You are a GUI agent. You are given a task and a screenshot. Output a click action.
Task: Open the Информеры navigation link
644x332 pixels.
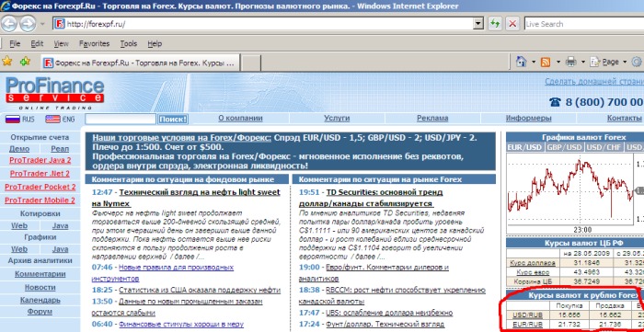(x=529, y=119)
